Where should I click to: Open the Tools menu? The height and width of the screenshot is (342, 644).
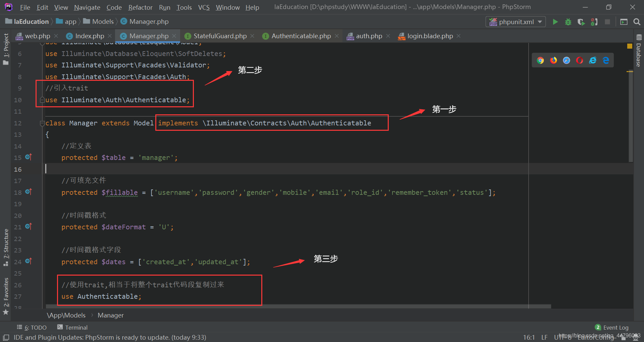184,7
